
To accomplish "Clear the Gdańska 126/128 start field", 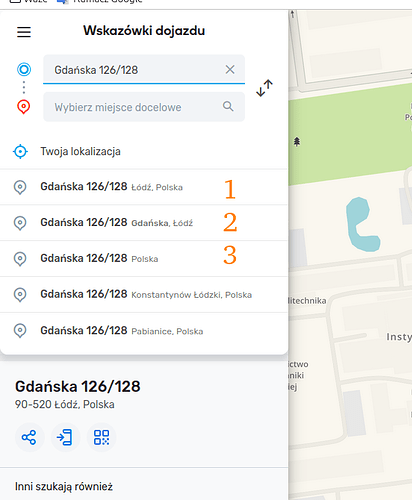I will coord(230,69).
